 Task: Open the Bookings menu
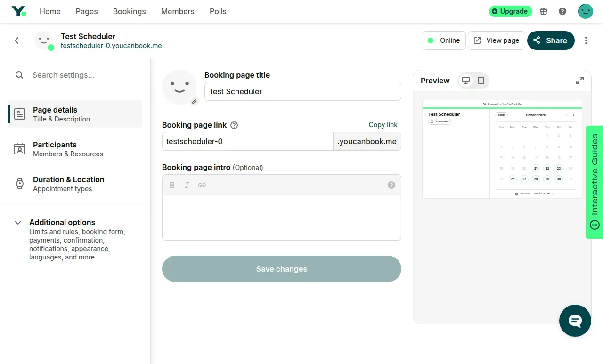click(x=130, y=11)
